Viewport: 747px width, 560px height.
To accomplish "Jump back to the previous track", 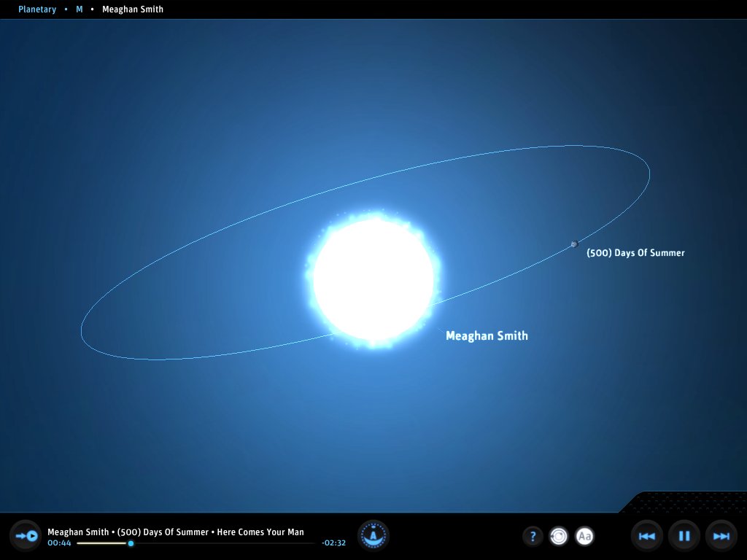I will tap(646, 535).
